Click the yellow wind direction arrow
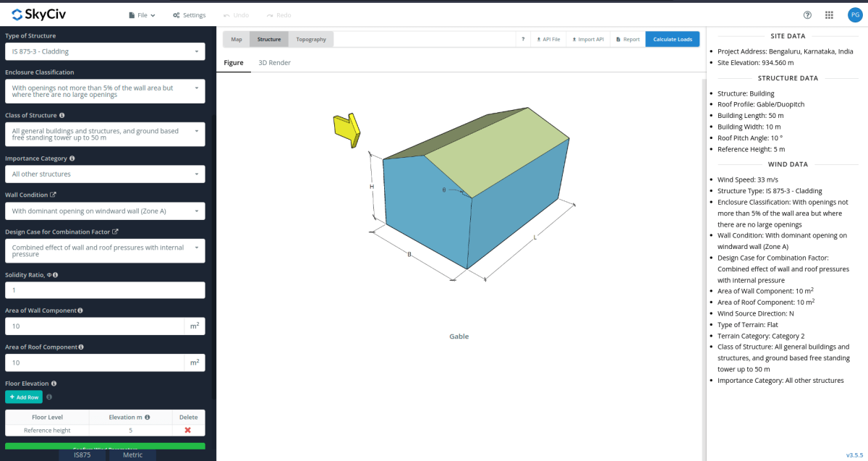This screenshot has width=868, height=461. pyautogui.click(x=346, y=130)
